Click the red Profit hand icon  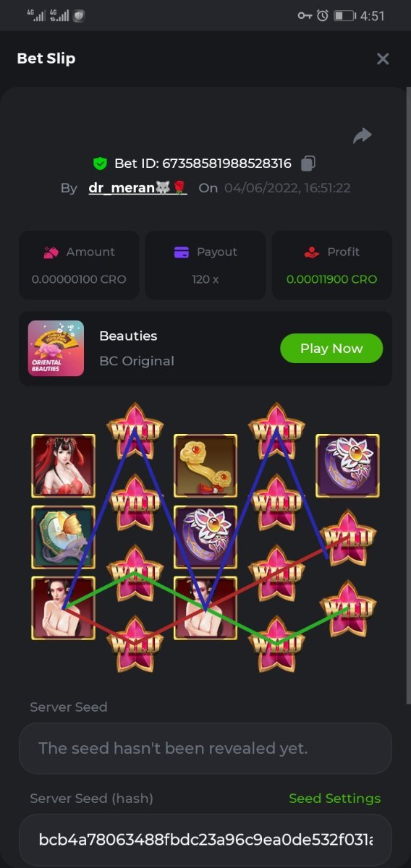point(312,252)
